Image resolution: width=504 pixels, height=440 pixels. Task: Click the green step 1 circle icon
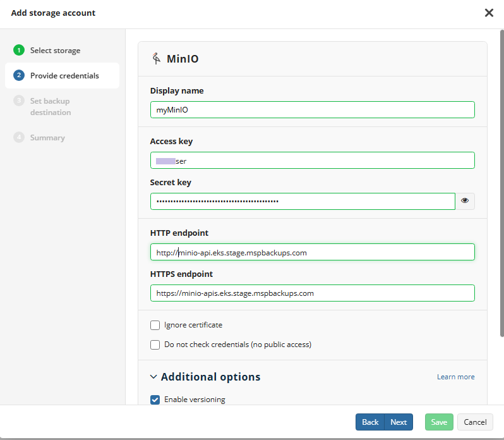(x=19, y=51)
